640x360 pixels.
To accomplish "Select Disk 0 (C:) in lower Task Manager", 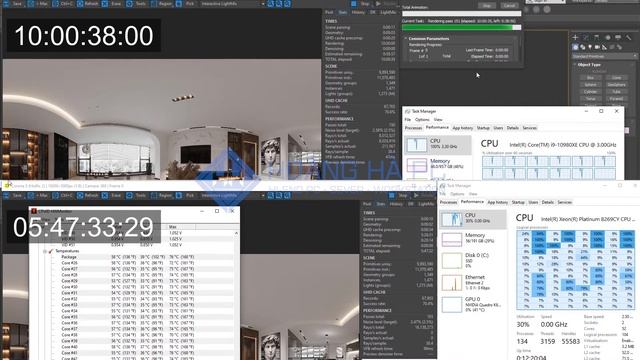I will click(x=473, y=260).
